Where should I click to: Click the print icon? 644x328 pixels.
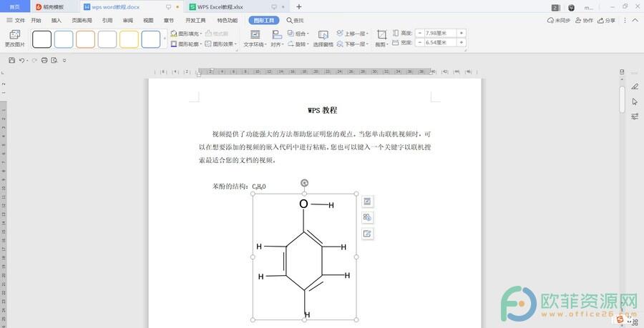click(44, 60)
